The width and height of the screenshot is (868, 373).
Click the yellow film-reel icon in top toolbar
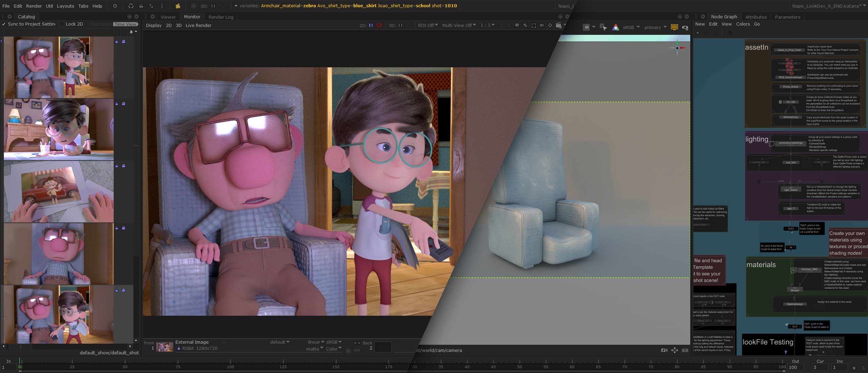(x=178, y=6)
